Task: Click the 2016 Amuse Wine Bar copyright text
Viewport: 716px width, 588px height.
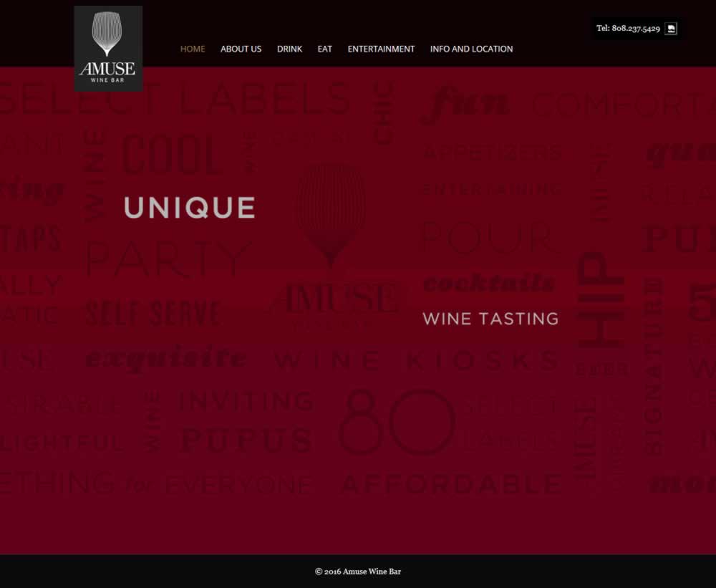Action: click(358, 572)
